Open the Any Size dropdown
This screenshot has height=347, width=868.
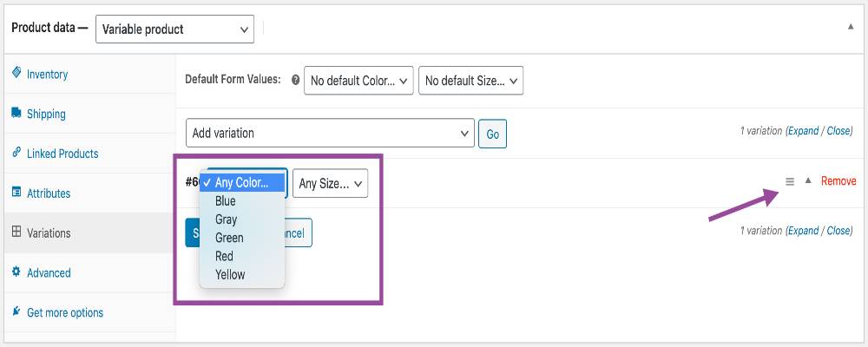(330, 183)
